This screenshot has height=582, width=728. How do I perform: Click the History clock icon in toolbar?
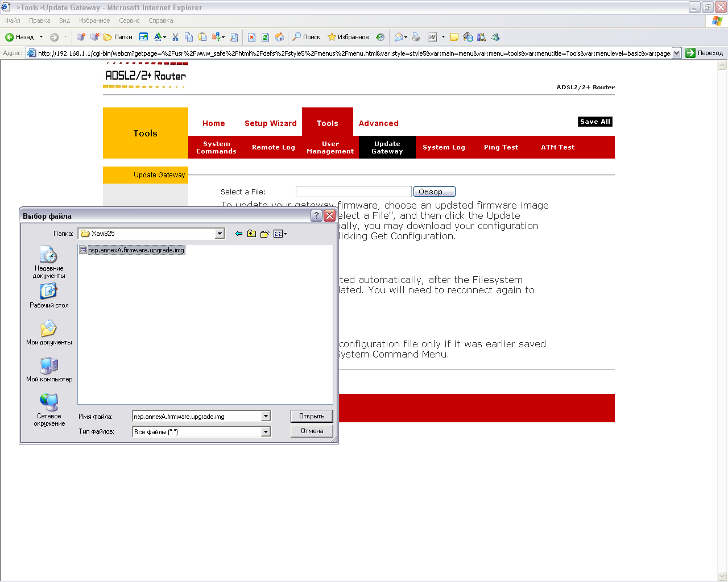380,37
